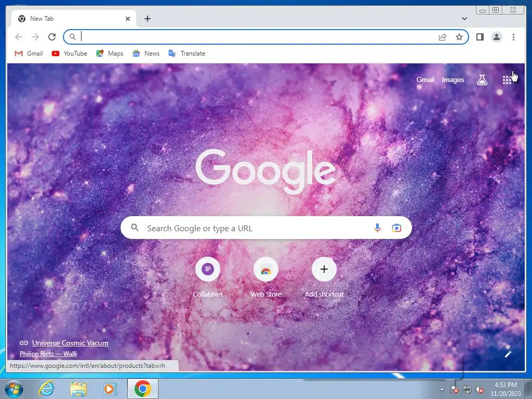Share this page via the share icon
532x399 pixels.
point(443,37)
